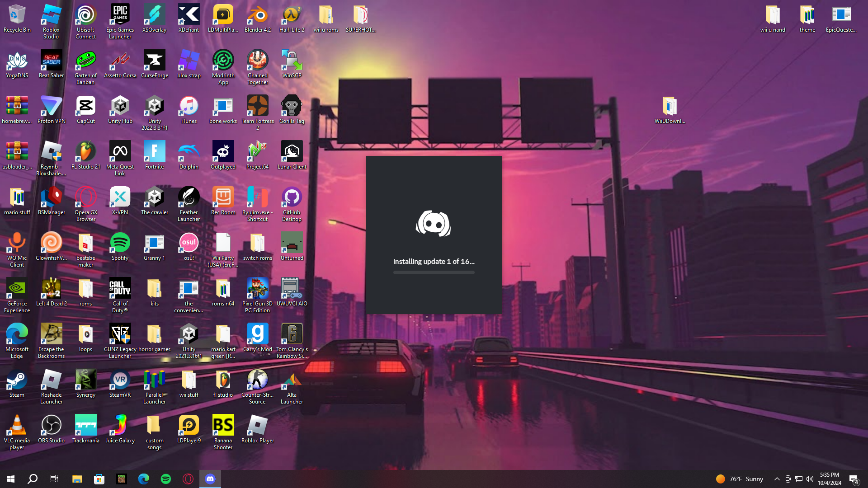868x488 pixels.
Task: Select the Ubisoft Connect icon
Action: [85, 22]
